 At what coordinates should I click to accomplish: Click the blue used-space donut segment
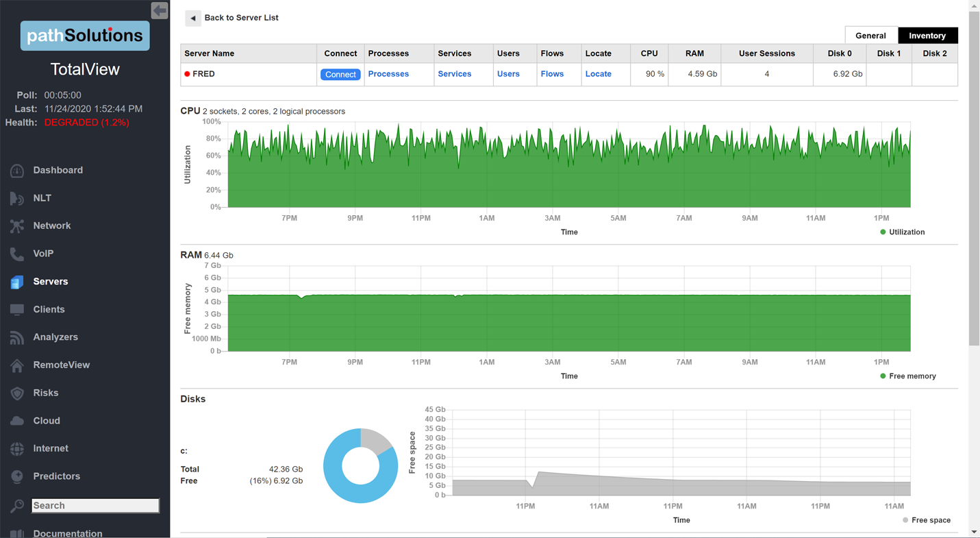click(x=336, y=480)
